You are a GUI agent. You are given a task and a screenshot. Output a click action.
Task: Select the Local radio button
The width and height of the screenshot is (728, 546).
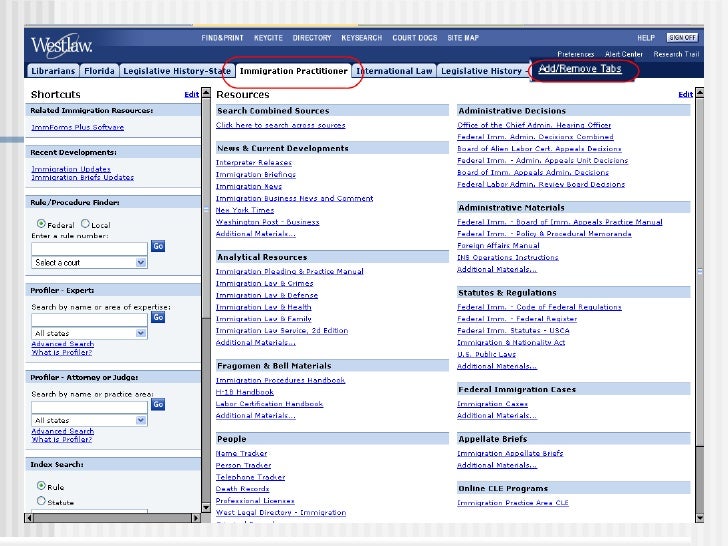85,224
